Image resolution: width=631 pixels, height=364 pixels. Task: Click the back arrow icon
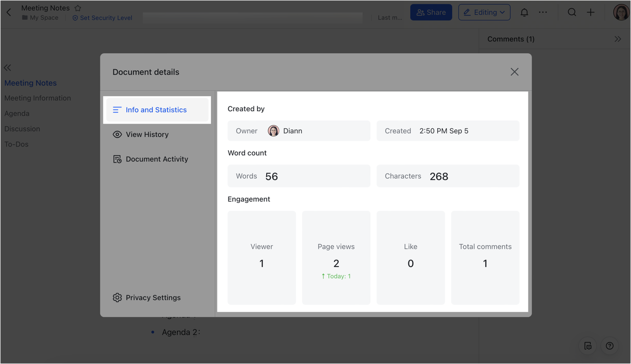pos(9,12)
